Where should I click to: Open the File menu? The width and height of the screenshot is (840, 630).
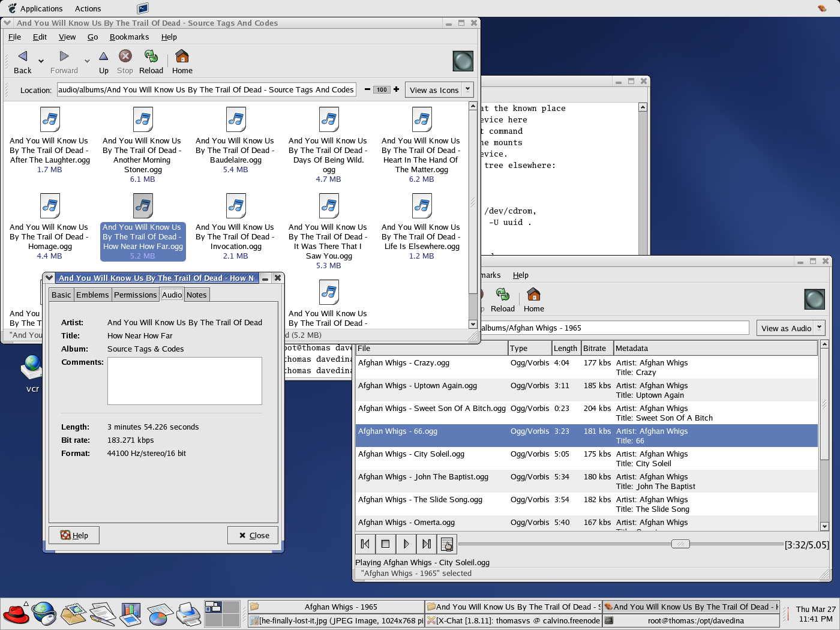coord(14,37)
